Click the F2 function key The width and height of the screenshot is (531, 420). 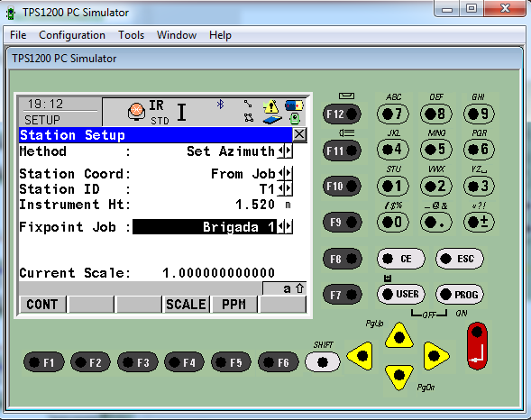[91, 362]
